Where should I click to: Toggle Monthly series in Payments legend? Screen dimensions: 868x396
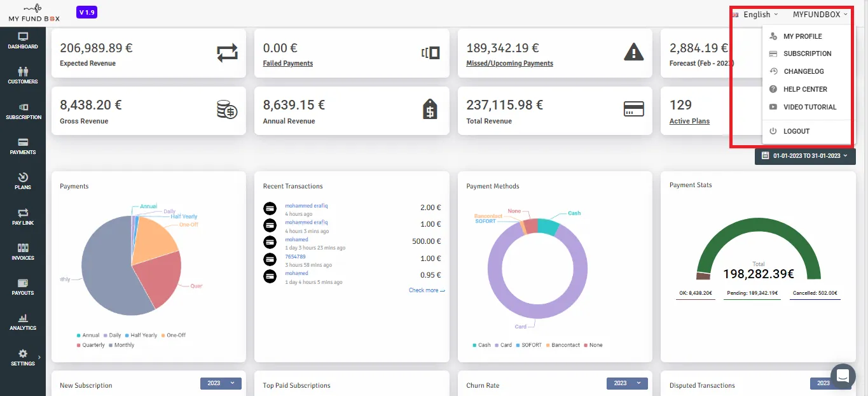coord(122,345)
